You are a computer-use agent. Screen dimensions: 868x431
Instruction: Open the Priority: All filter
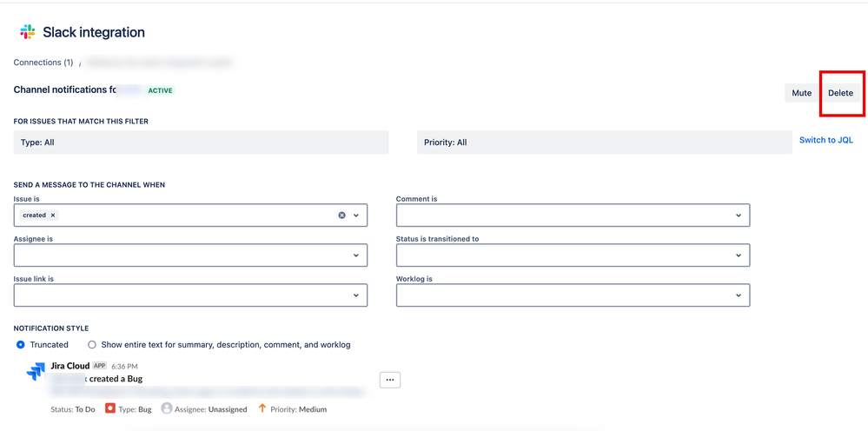pos(605,143)
